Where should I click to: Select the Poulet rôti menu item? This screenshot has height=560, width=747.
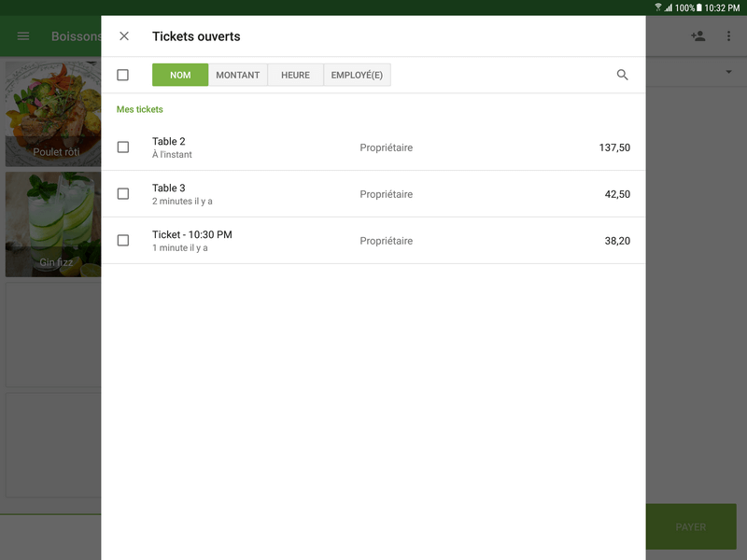pyautogui.click(x=51, y=112)
